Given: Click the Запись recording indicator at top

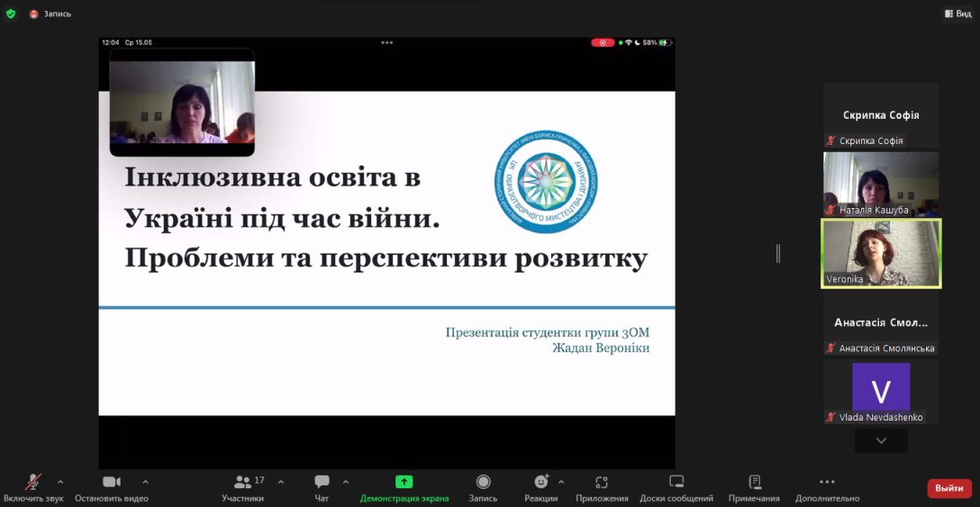Looking at the screenshot, I should (50, 14).
